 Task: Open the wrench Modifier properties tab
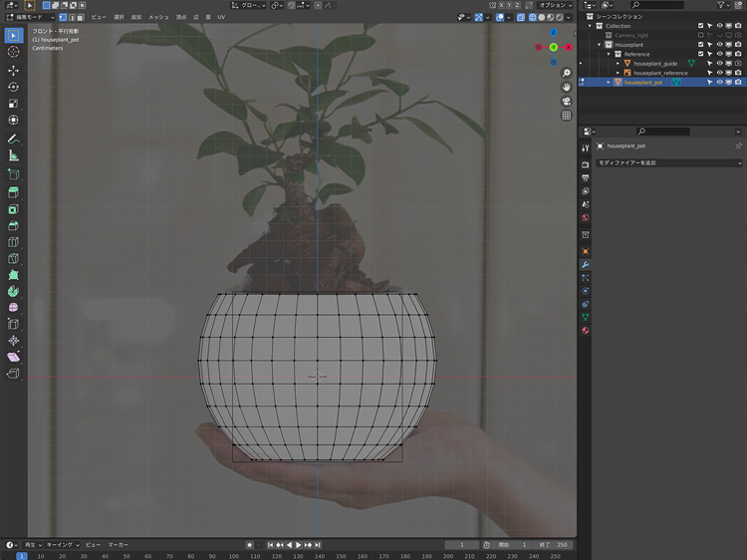[586, 265]
